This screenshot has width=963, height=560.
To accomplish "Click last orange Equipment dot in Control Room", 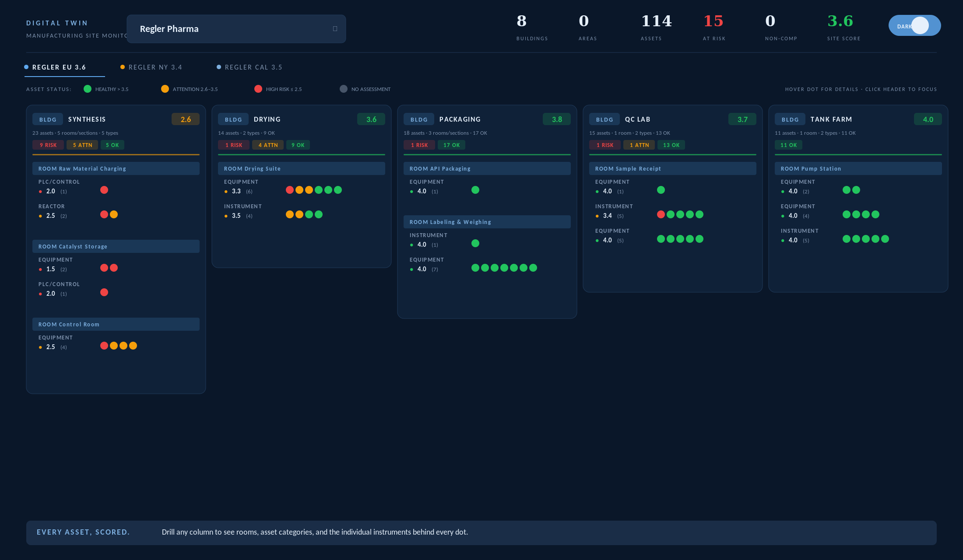I will [133, 346].
